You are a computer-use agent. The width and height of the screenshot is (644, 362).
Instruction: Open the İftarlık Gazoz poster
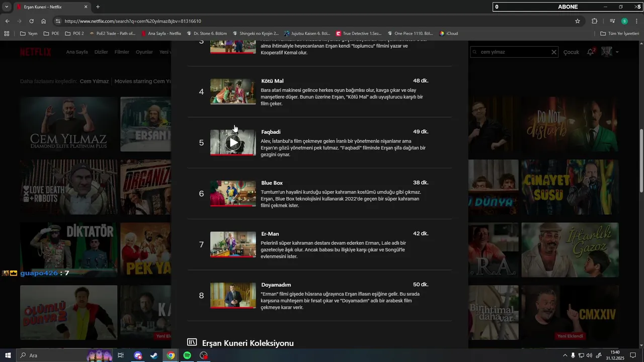pos(570,250)
